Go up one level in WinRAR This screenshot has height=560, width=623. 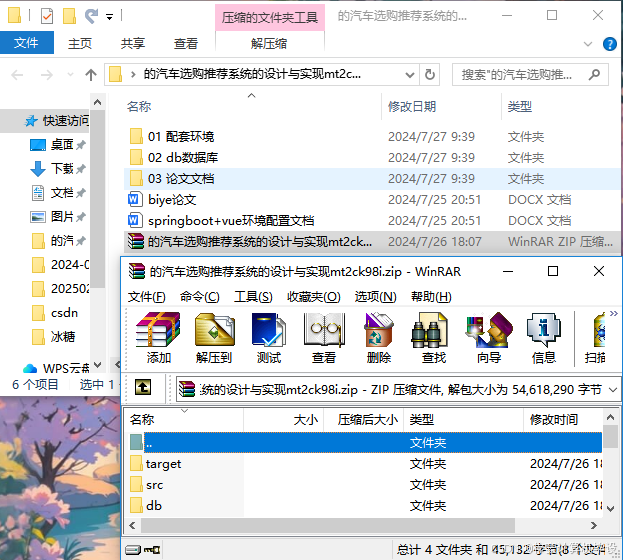coord(143,387)
